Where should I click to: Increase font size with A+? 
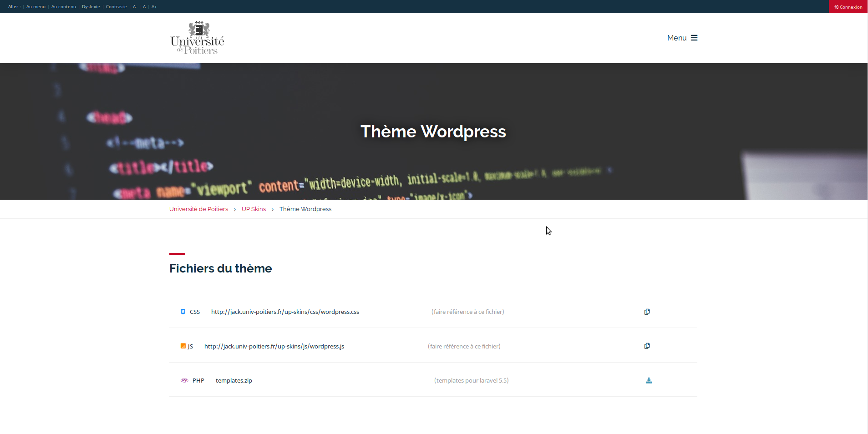(x=154, y=7)
